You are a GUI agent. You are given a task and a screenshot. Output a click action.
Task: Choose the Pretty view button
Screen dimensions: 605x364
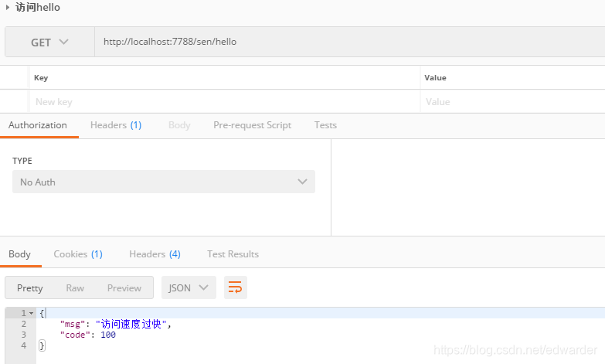coord(29,288)
